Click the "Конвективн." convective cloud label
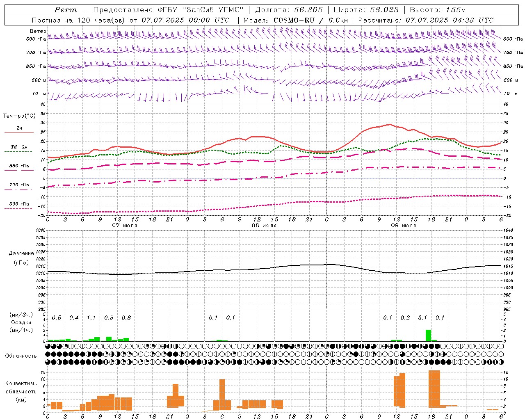The image size is (525, 420). click(21, 383)
